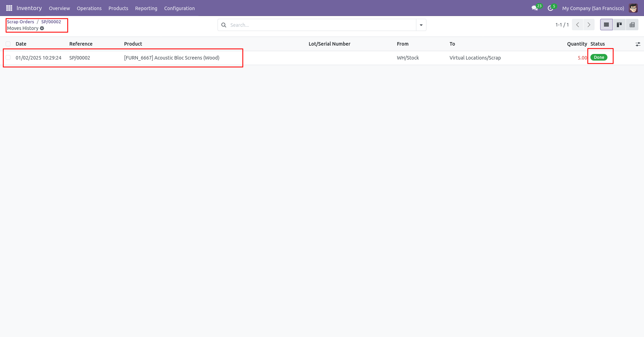The height and width of the screenshot is (337, 644).
Task: Open optional columns adjust icon
Action: tap(638, 44)
